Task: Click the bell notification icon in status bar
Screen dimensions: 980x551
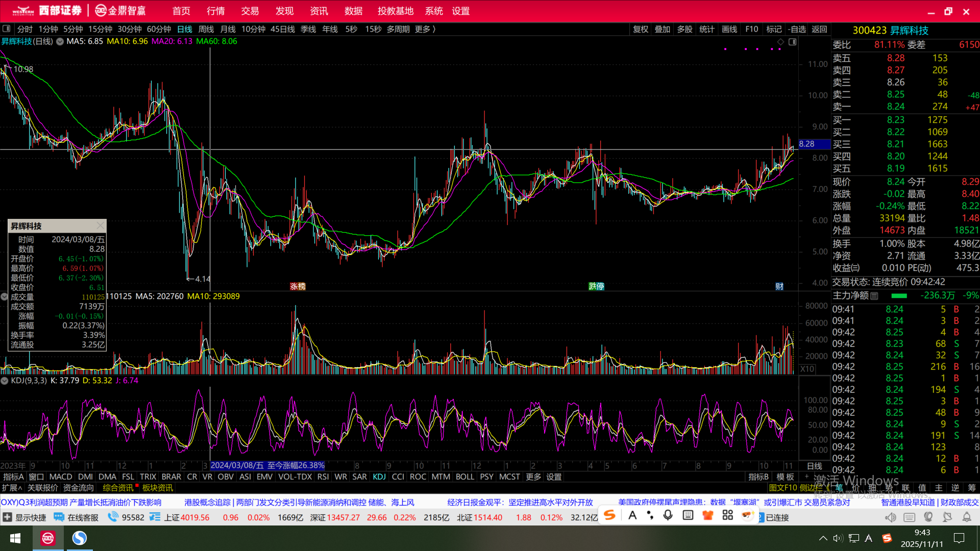Action: (967, 517)
